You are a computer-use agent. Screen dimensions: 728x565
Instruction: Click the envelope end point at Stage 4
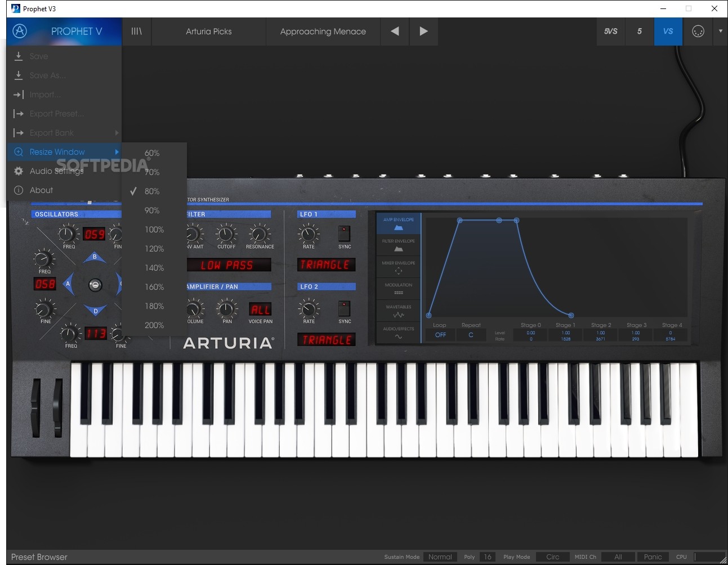coord(571,315)
